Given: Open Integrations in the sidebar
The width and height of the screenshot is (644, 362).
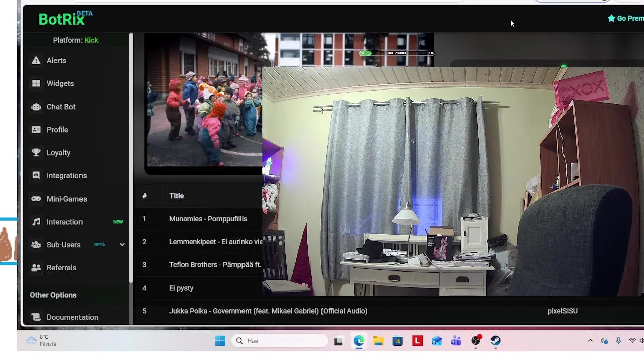Looking at the screenshot, I should [x=66, y=176].
